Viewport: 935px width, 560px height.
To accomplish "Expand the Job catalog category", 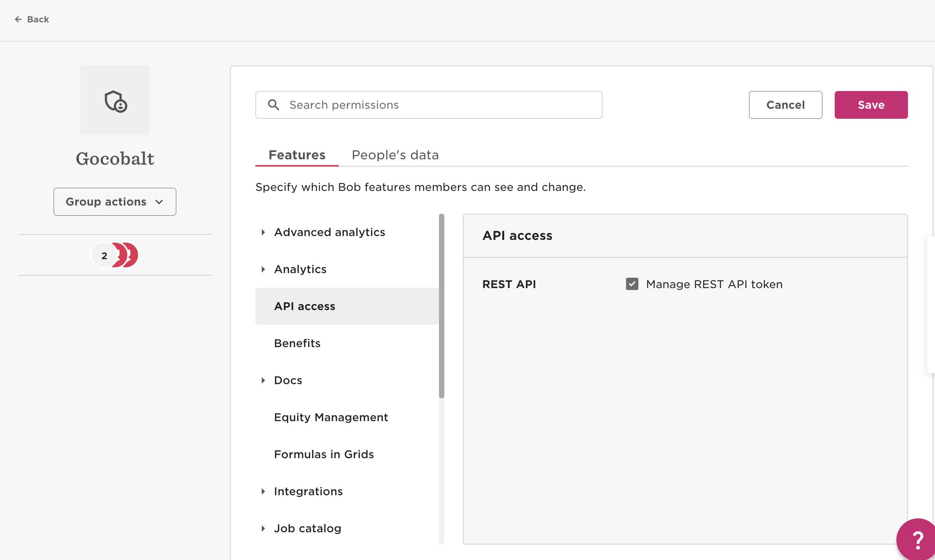I will pos(263,528).
